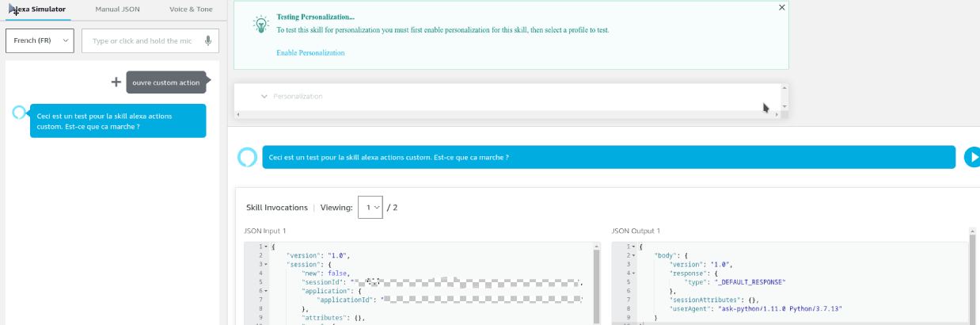Click the scroll-down arrow in the Personalization panel
Image resolution: width=980 pixels, height=325 pixels.
click(784, 105)
